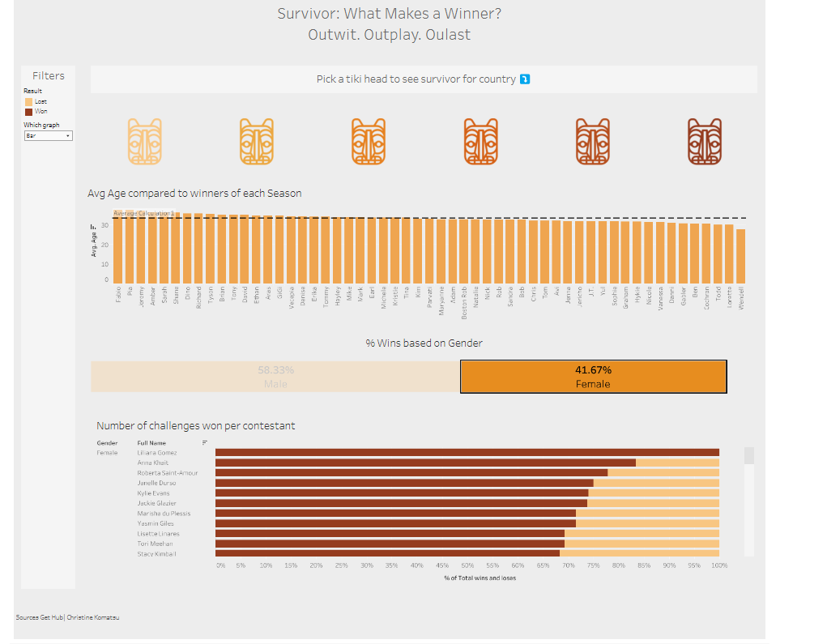Click the Maryanne axis label
The image size is (827, 644).
[441, 301]
